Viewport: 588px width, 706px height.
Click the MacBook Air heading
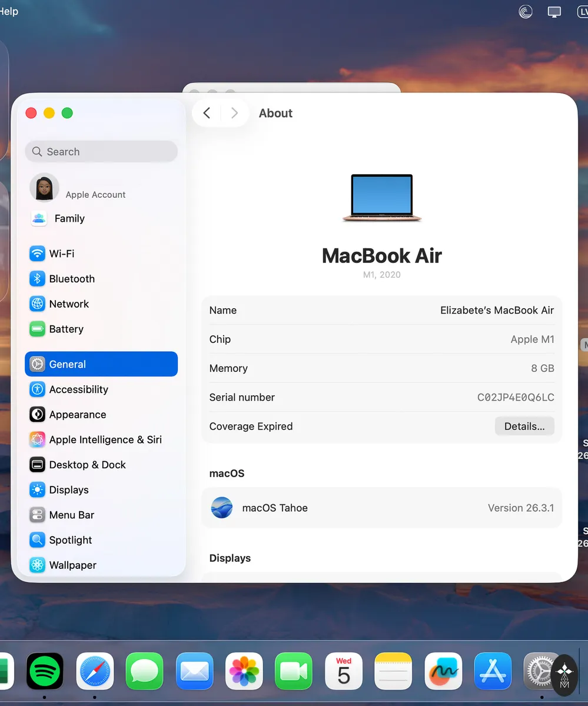point(382,255)
